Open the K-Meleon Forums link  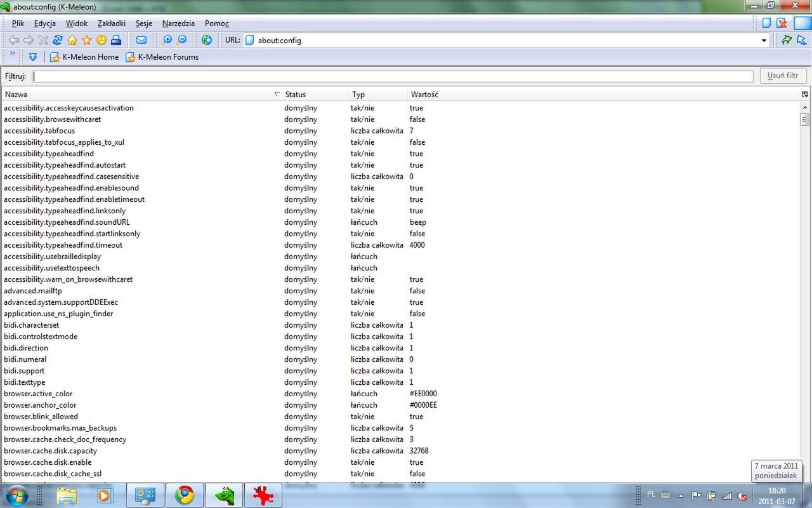click(164, 57)
